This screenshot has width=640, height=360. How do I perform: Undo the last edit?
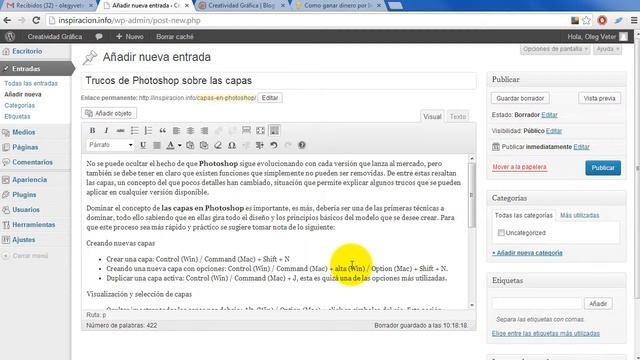pos(274,145)
